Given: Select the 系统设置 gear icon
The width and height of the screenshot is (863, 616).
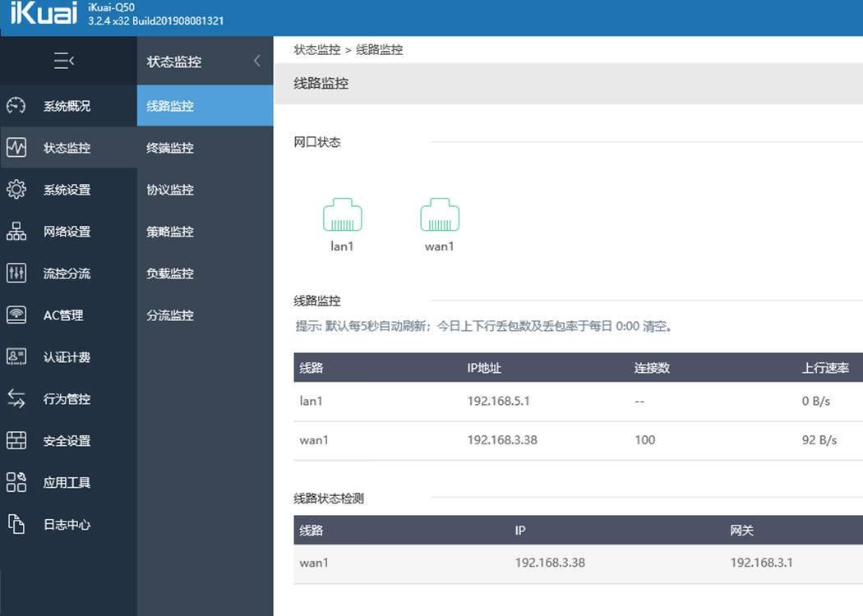Looking at the screenshot, I should click(x=16, y=189).
